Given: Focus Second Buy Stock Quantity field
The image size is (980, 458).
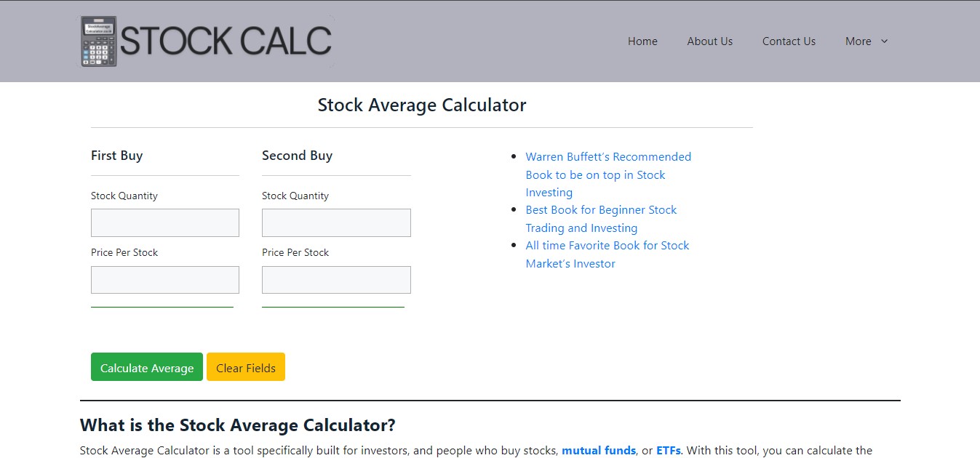Looking at the screenshot, I should (336, 222).
